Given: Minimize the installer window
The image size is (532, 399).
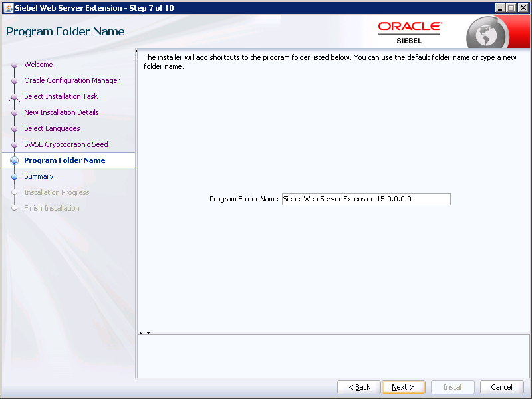Looking at the screenshot, I should [500, 8].
